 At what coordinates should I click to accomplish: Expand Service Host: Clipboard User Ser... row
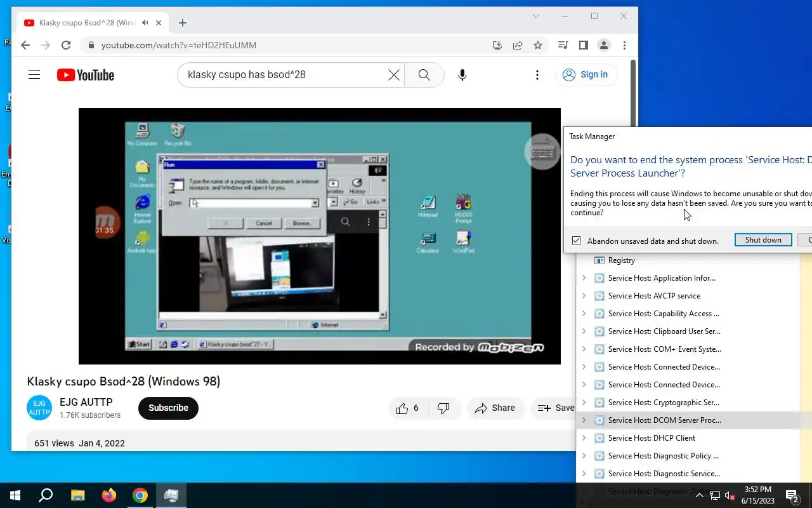pos(584,331)
